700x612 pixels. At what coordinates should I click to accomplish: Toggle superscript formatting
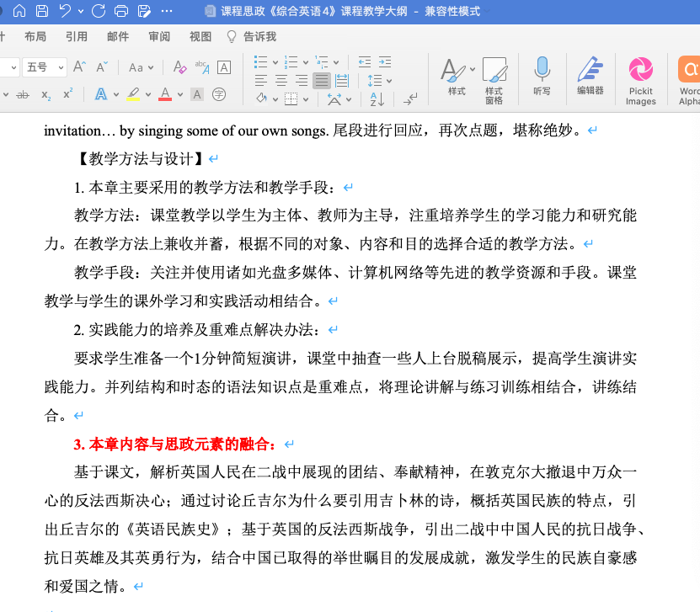click(x=68, y=94)
